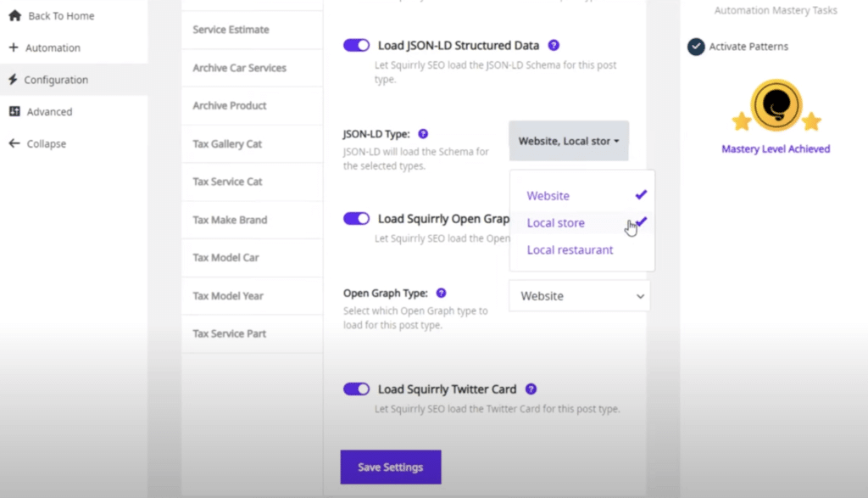868x498 pixels.
Task: Click help icon beside Load JSON-LD Structured Data
Action: point(554,45)
